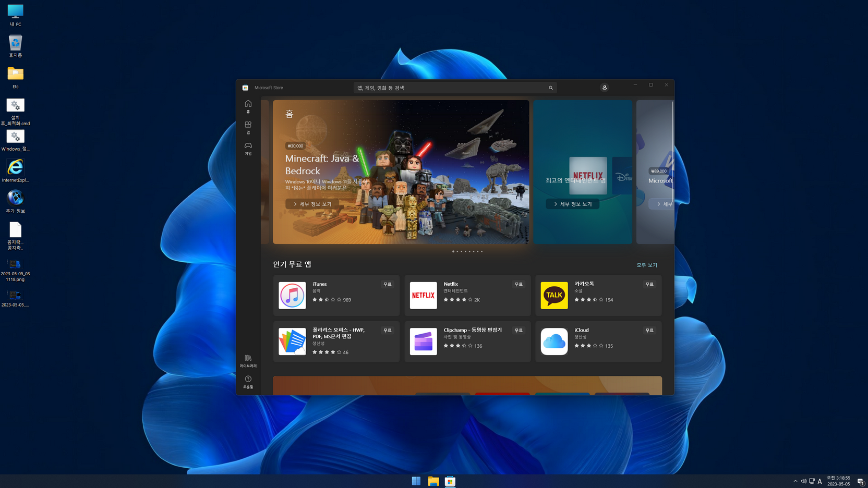Click the 무료 button for iTunes
Screen dimensions: 868x488
click(x=387, y=284)
